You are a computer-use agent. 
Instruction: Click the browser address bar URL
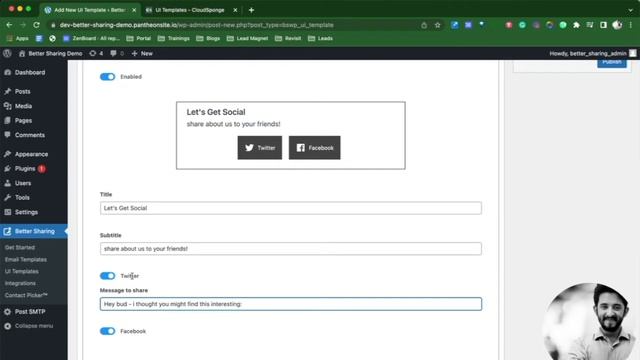tap(196, 25)
